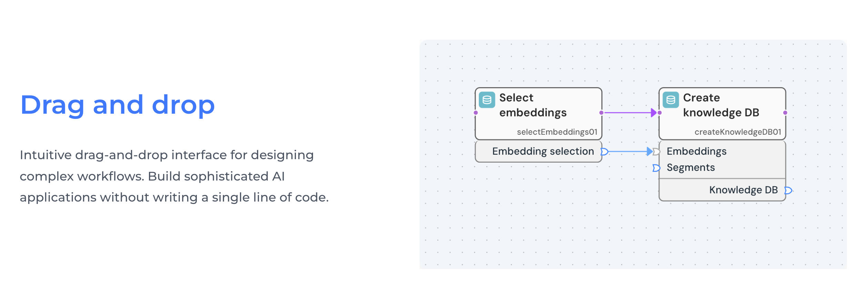Image resolution: width=868 pixels, height=308 pixels.
Task: Click right purple connector of Create knowledge DB
Action: tap(785, 113)
